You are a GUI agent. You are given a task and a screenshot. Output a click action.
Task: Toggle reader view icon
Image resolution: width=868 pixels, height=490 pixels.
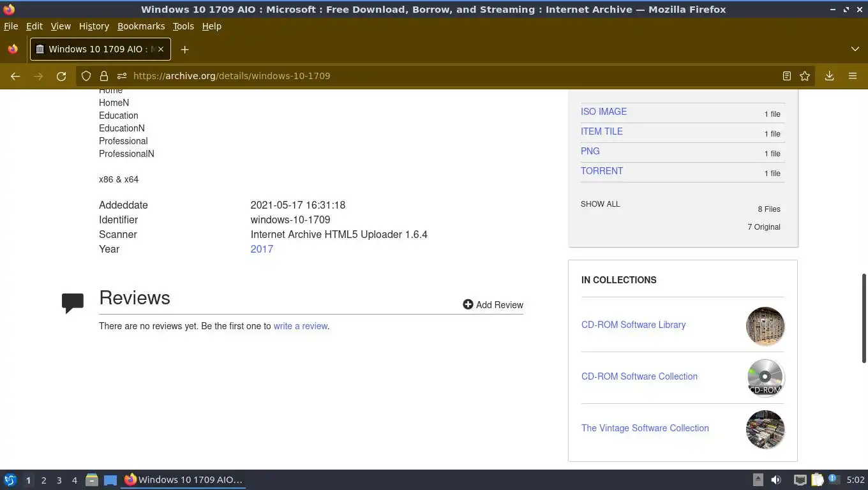(x=787, y=76)
